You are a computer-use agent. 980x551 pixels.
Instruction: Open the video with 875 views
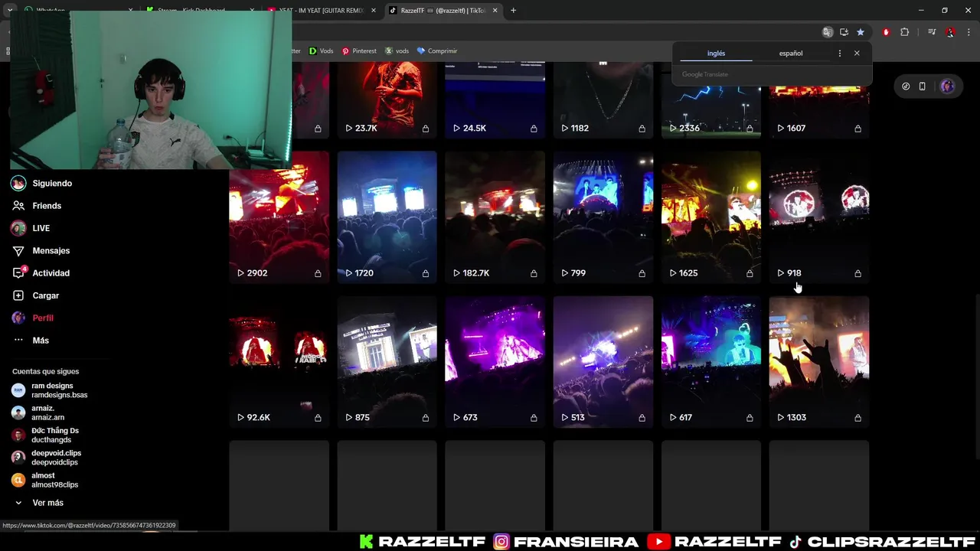click(x=387, y=362)
